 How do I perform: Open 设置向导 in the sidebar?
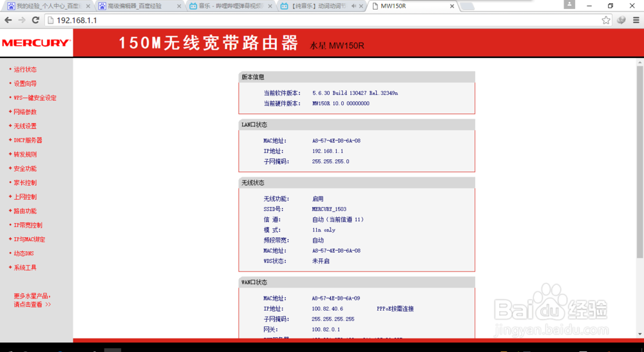[x=25, y=83]
